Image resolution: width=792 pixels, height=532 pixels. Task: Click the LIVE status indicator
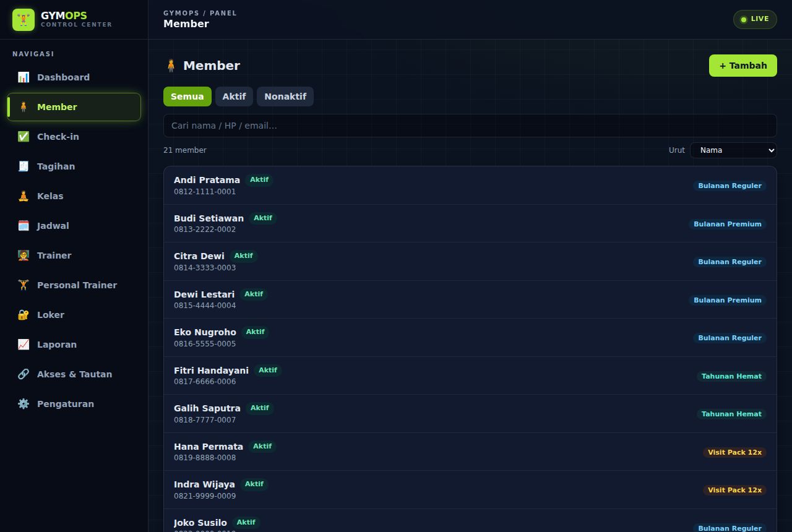click(755, 19)
